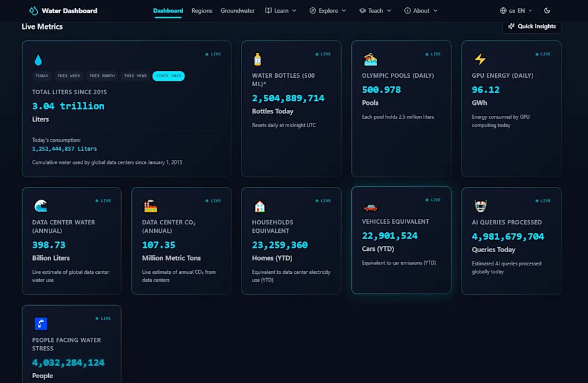Click the 107.35 Million Metric Tons value
This screenshot has width=588, height=383.
point(158,245)
